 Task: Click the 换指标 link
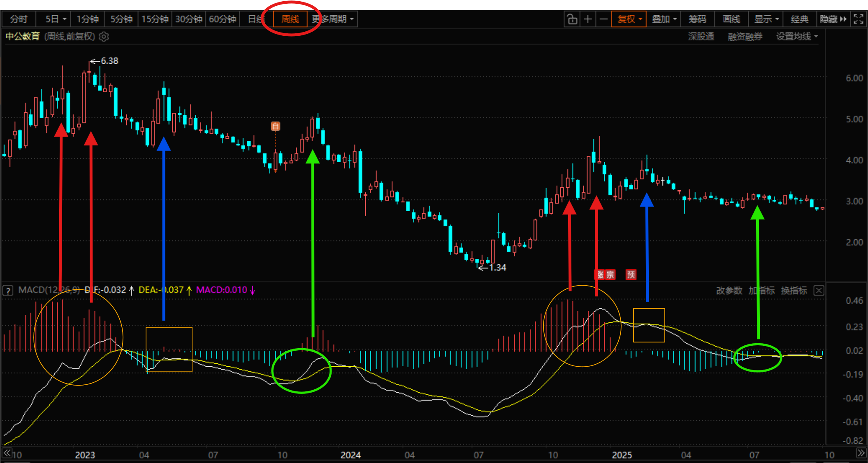794,291
